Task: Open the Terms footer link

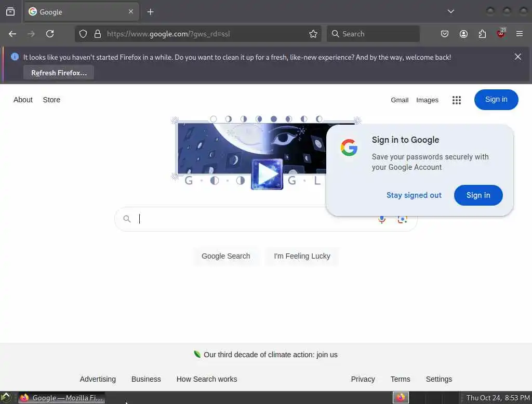Action: (x=401, y=379)
